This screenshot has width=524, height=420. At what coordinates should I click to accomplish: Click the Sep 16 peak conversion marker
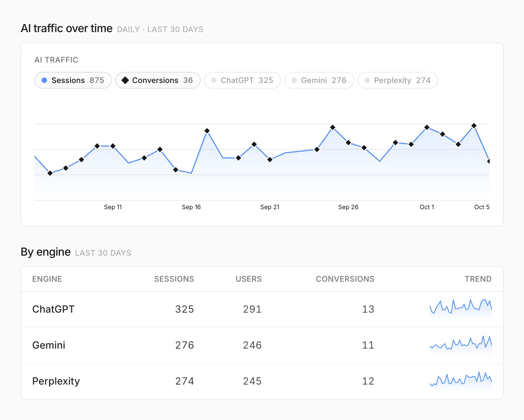point(207,131)
